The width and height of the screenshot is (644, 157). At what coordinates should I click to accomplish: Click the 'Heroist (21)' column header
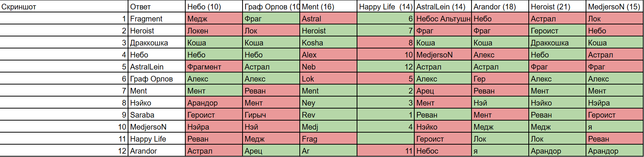point(558,6)
